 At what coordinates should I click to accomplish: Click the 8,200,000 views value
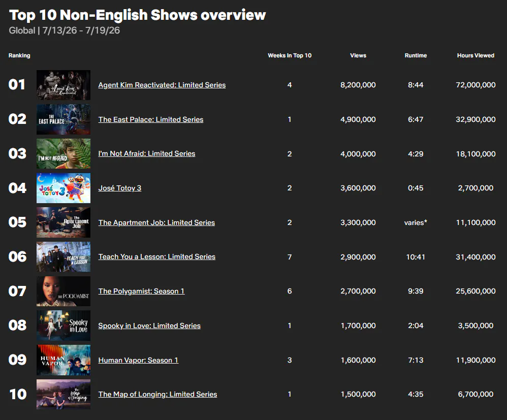pyautogui.click(x=358, y=85)
